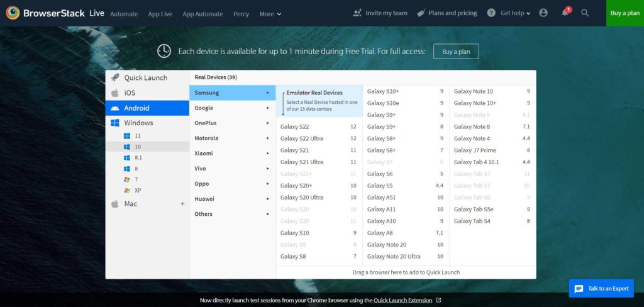The height and width of the screenshot is (307, 644).
Task: Open the account profile icon
Action: [x=543, y=13]
